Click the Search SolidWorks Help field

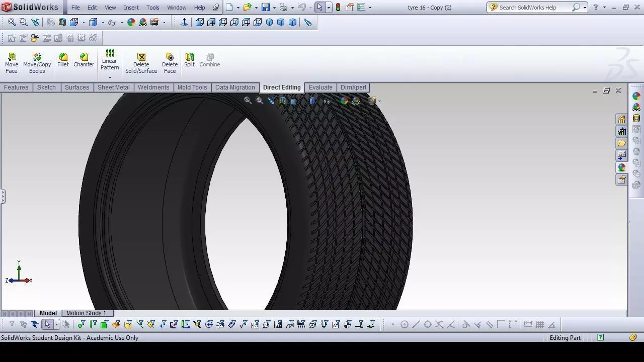tap(533, 8)
